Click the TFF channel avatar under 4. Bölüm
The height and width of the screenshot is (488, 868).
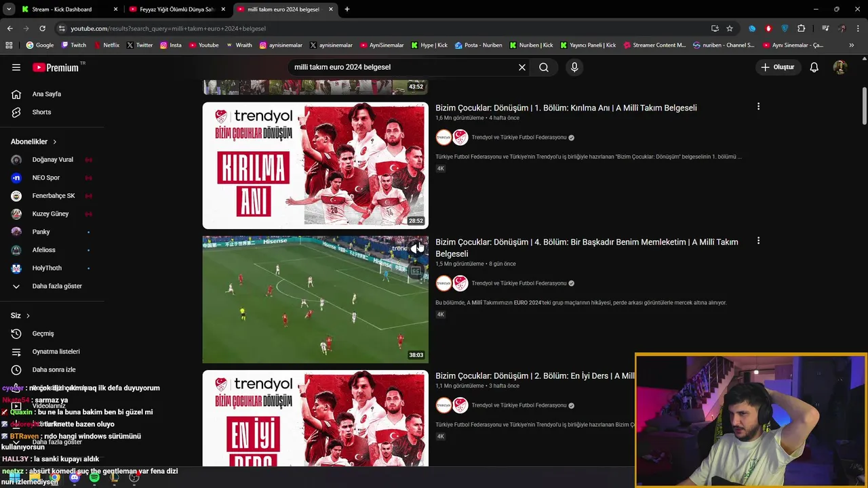[x=460, y=283]
